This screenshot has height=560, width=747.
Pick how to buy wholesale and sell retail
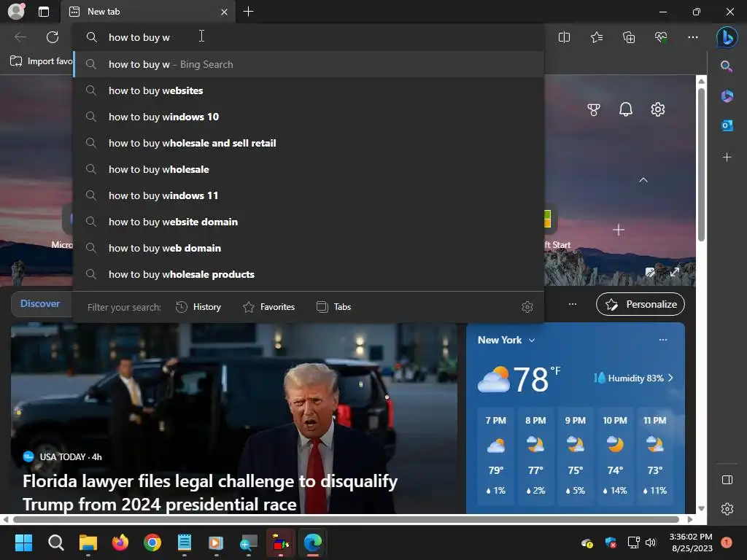[x=309, y=143]
